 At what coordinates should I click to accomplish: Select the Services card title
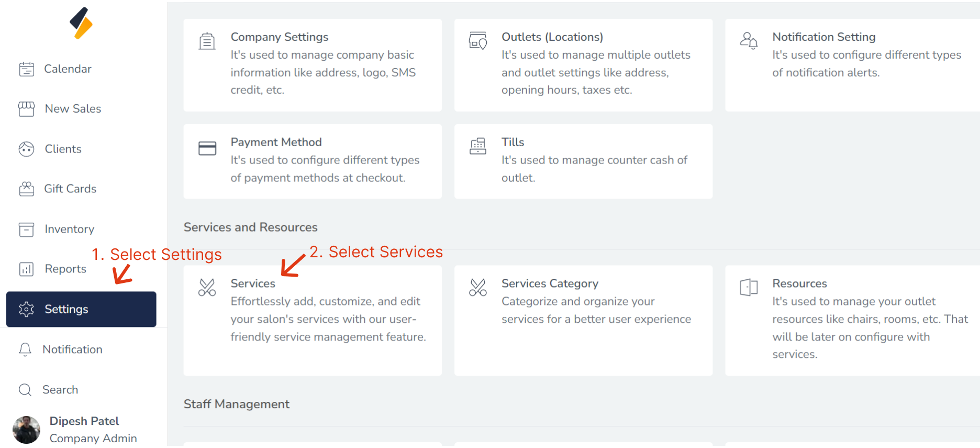coord(253,283)
